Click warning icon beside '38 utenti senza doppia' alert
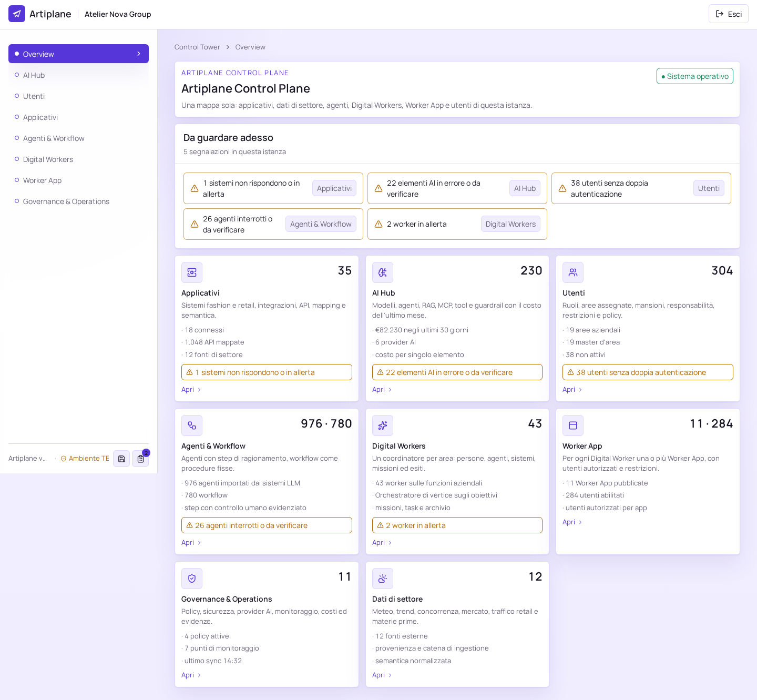 click(x=562, y=188)
